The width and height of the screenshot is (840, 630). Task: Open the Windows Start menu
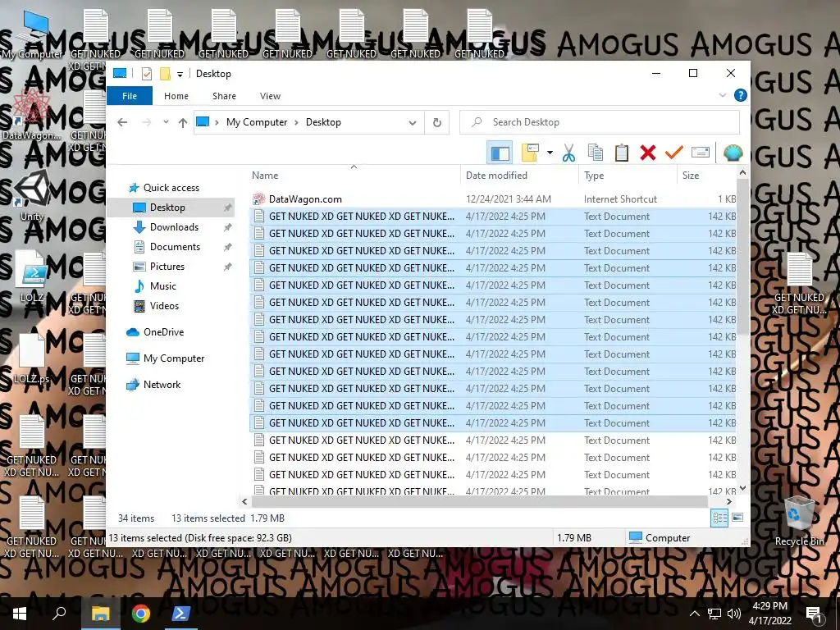point(20,614)
